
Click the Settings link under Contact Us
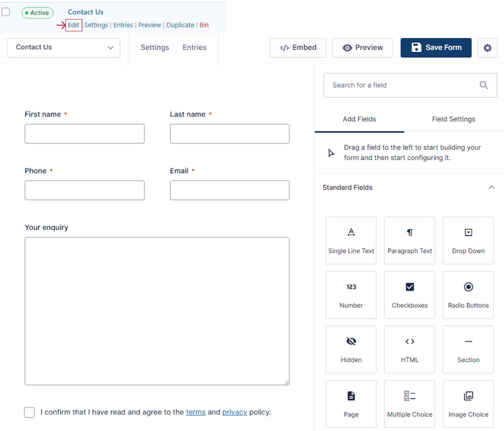(96, 25)
